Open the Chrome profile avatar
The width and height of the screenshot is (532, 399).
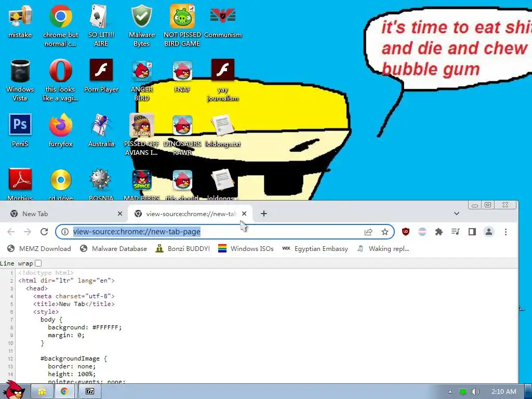coord(488,232)
